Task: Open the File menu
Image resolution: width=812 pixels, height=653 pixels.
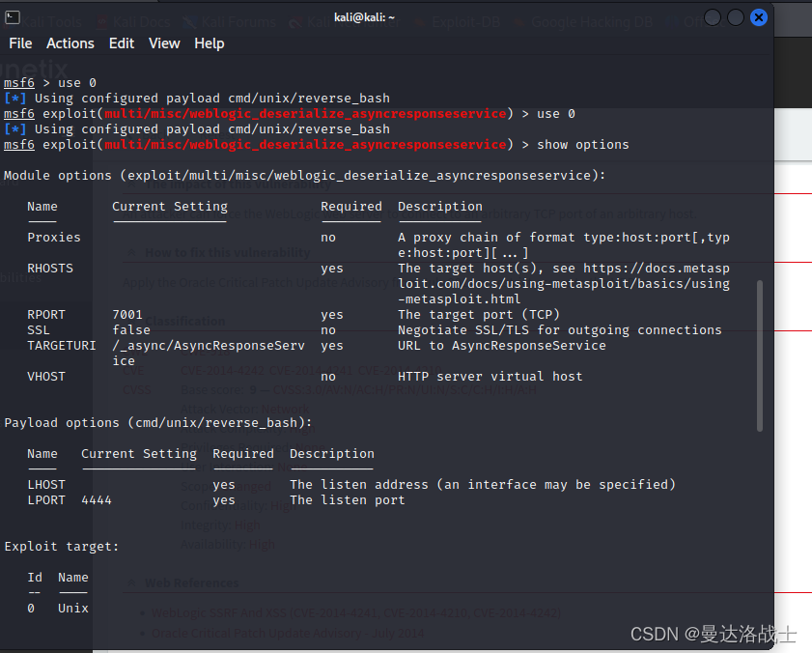Action: (20, 43)
